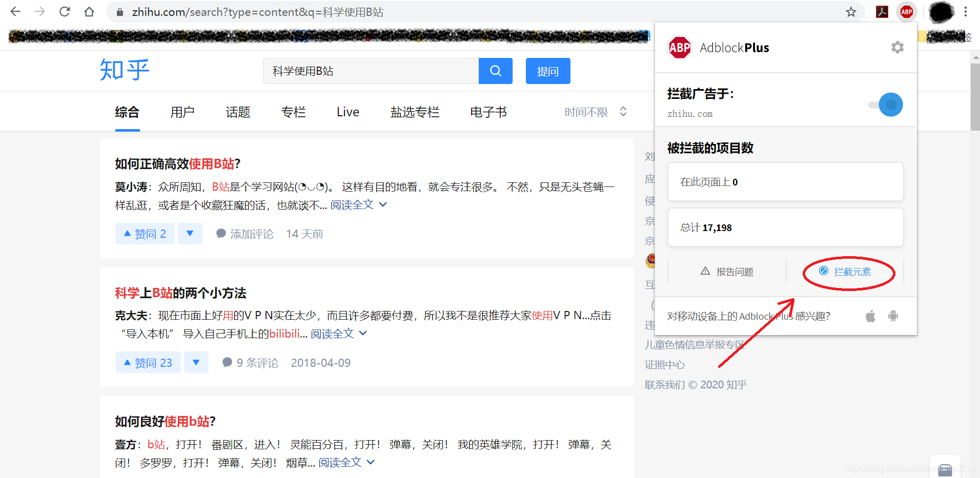
Task: Switch to the 盐选专栏 tab
Action: [x=415, y=112]
